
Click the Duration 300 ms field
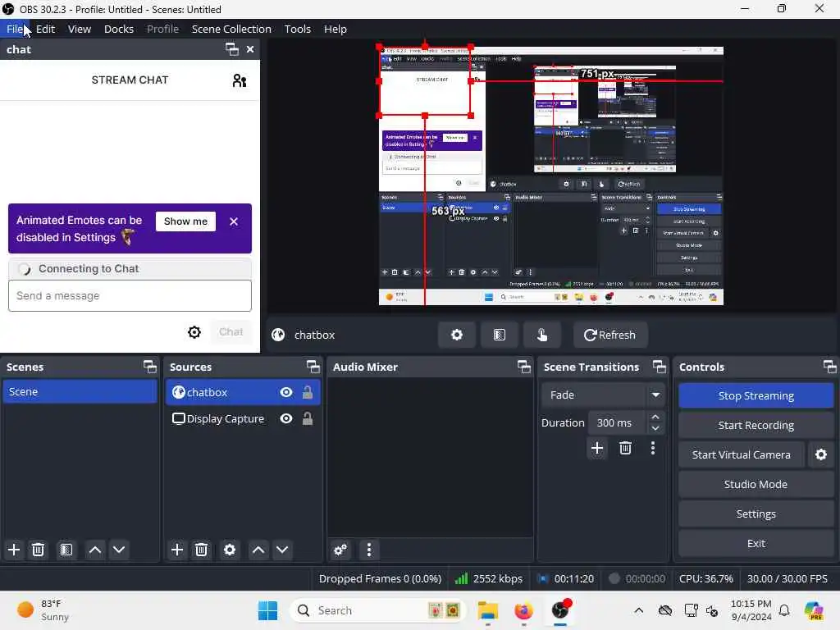coord(617,422)
